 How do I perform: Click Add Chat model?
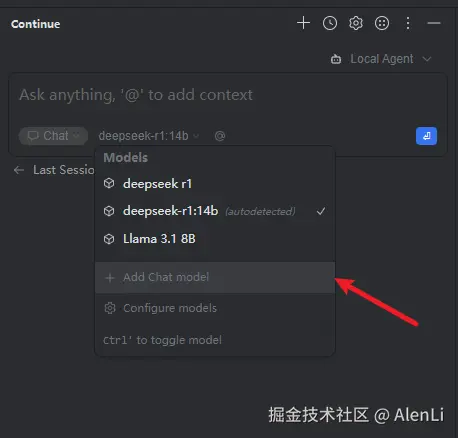point(215,277)
